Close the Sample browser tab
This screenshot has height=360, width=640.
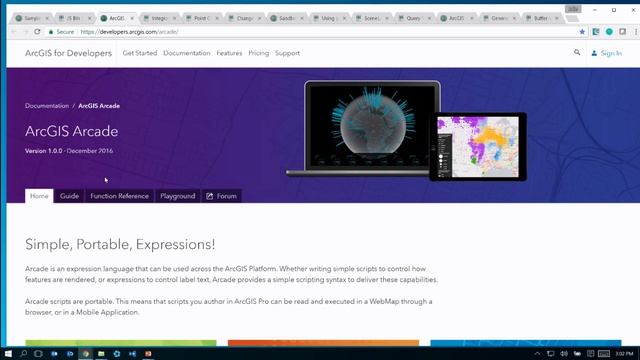(x=47, y=18)
